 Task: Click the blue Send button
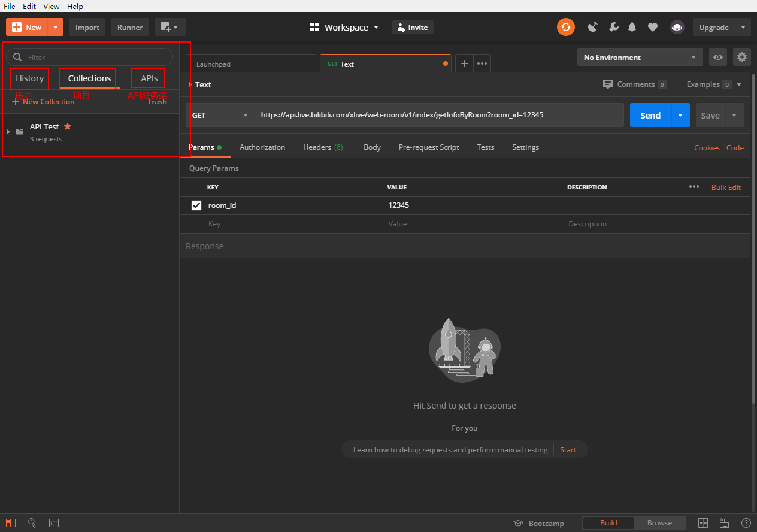click(650, 115)
